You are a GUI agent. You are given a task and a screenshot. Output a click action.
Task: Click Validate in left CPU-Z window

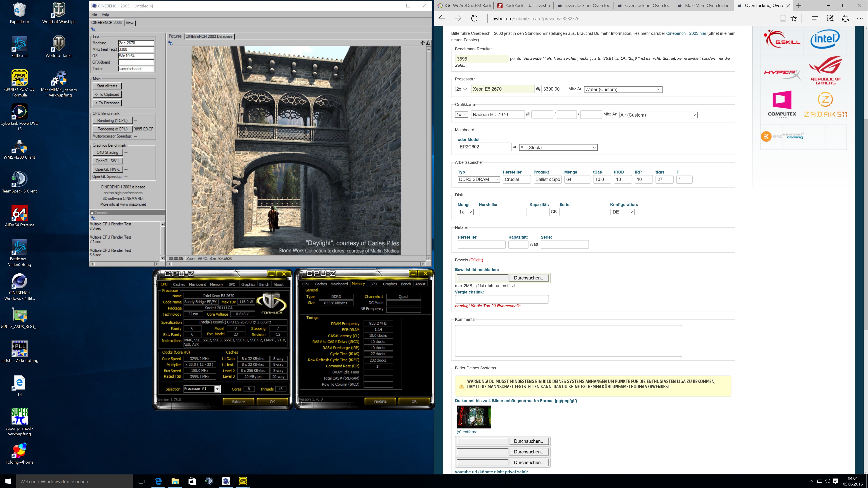238,401
